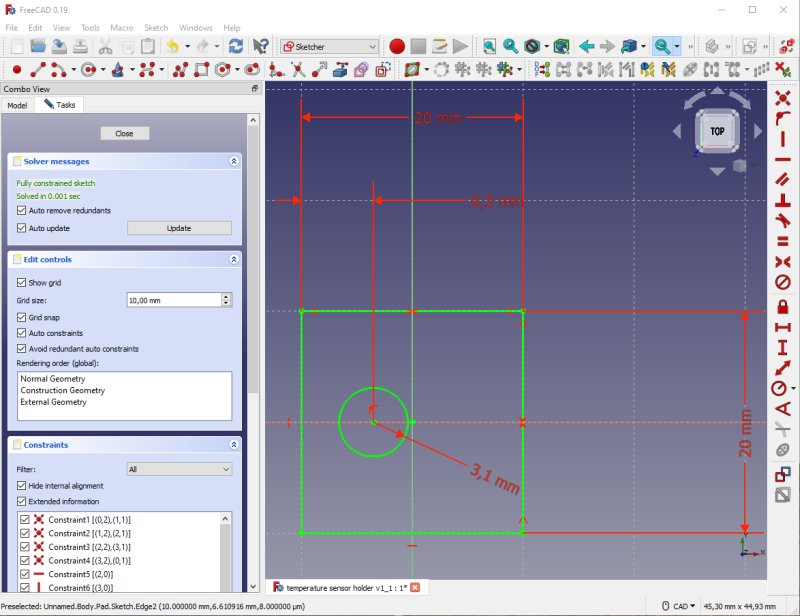Click the Combo View vertical scrollbar
The image size is (800, 616).
click(253, 260)
